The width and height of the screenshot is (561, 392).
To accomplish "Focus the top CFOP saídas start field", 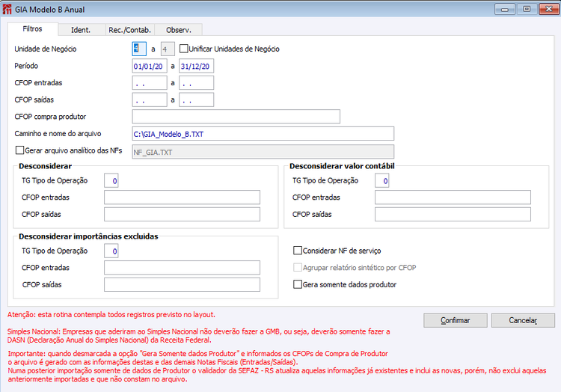I will (150, 99).
